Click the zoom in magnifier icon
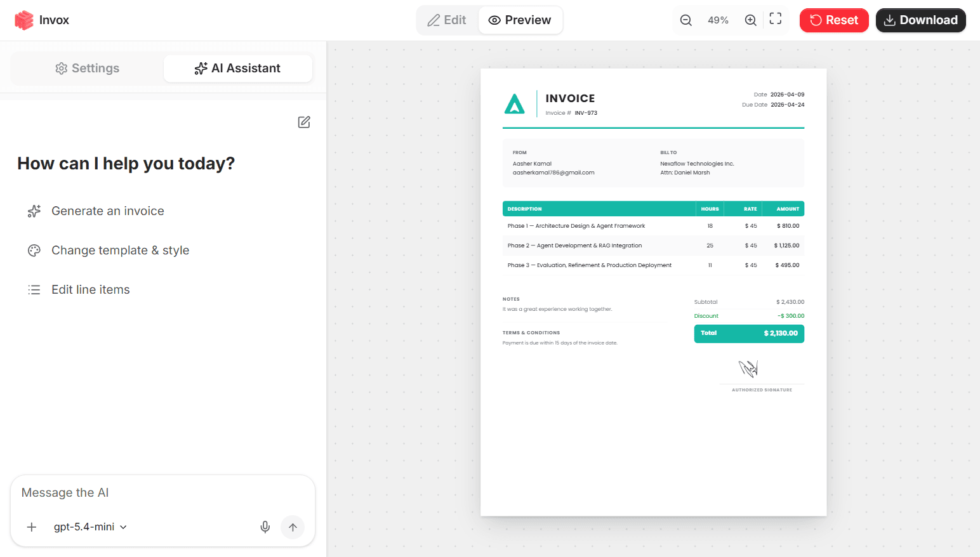This screenshot has width=980, height=557. (x=750, y=20)
